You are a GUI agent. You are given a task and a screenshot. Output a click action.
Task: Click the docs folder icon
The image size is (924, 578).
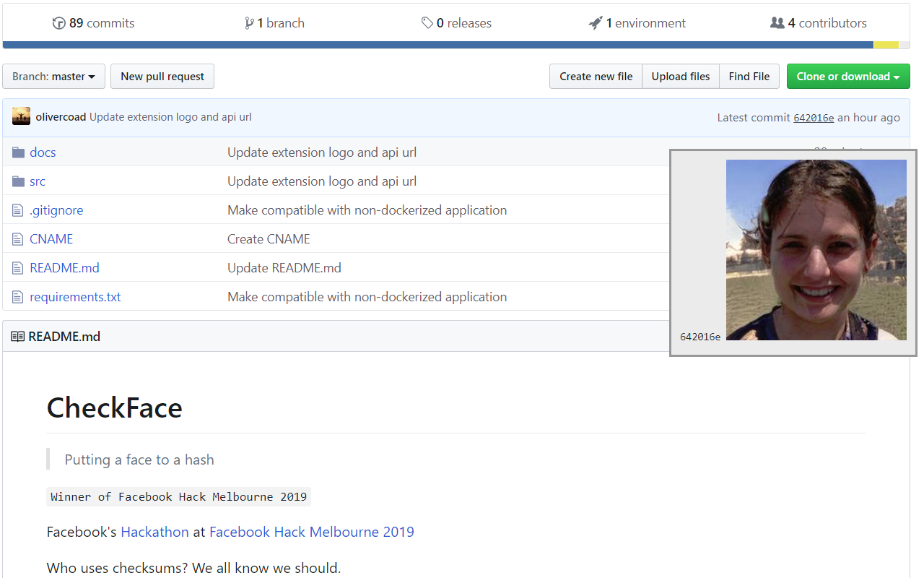(19, 152)
